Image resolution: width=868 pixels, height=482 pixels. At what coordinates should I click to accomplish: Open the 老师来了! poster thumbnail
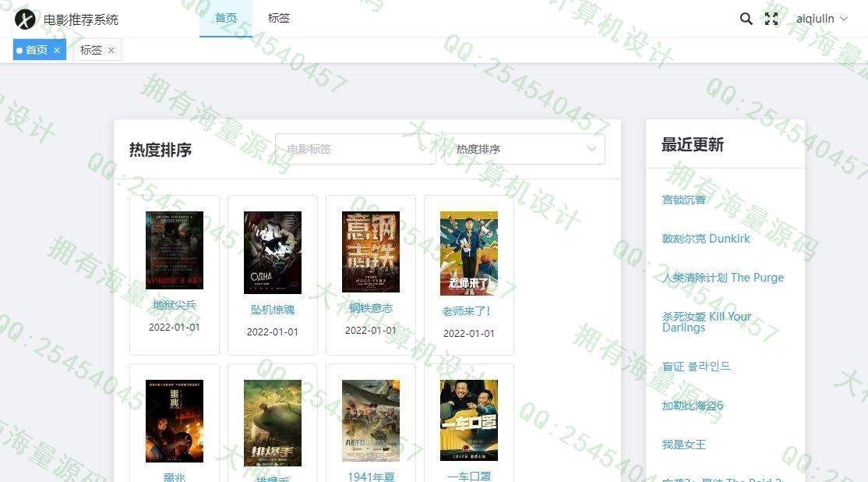pyautogui.click(x=469, y=253)
